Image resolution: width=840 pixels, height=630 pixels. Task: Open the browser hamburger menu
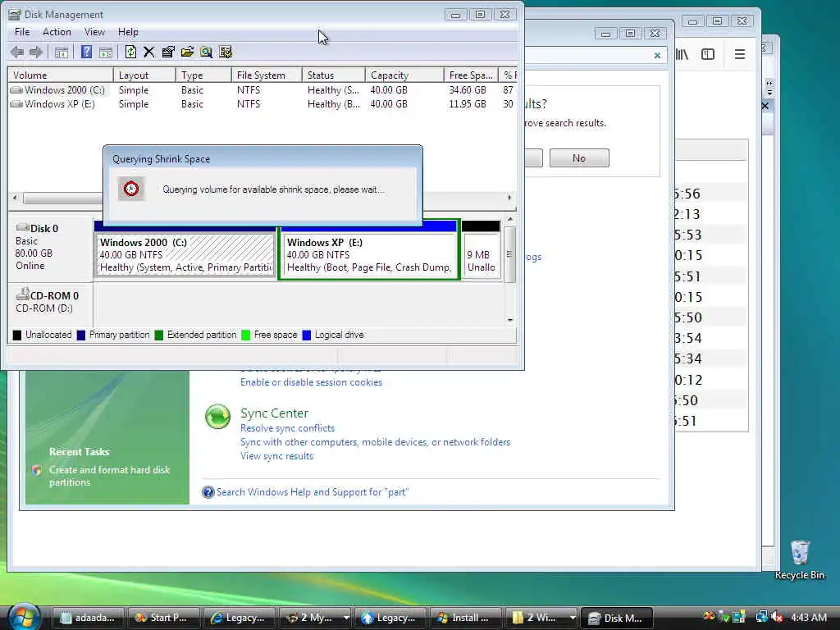pyautogui.click(x=740, y=54)
